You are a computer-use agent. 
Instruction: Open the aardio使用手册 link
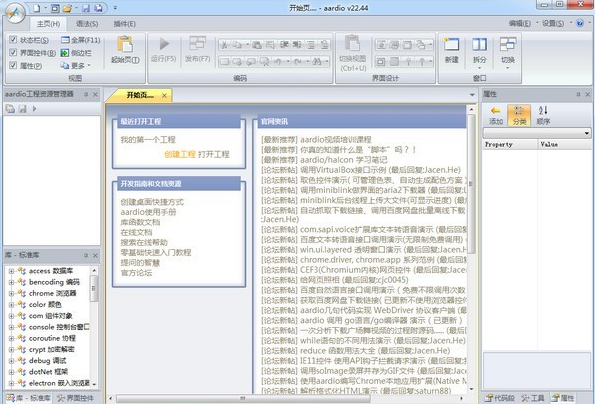148,212
